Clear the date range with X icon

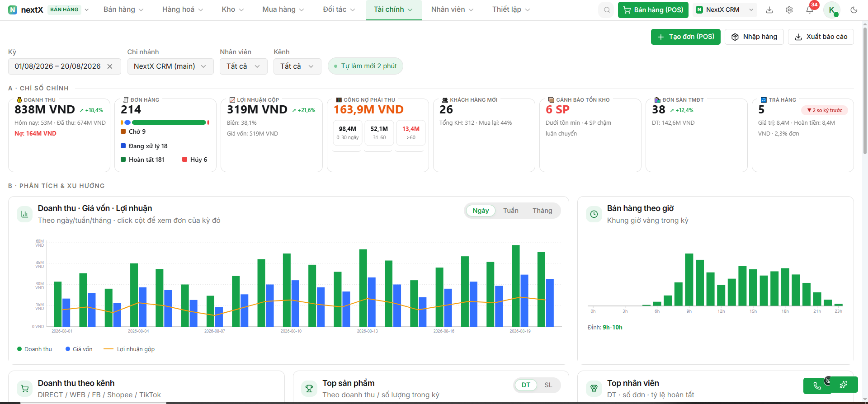(x=110, y=66)
